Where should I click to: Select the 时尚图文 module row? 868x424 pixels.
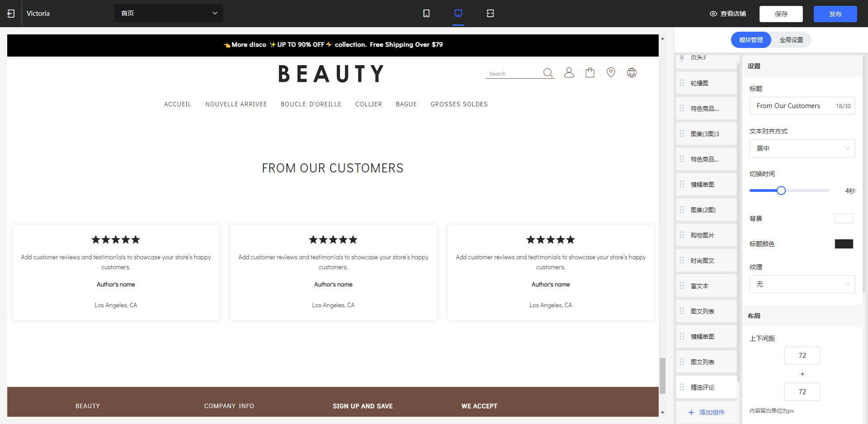[x=707, y=261]
